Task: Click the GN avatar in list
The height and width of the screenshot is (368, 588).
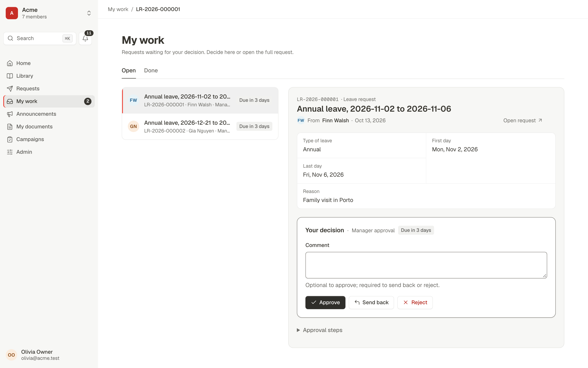Action: (x=133, y=126)
